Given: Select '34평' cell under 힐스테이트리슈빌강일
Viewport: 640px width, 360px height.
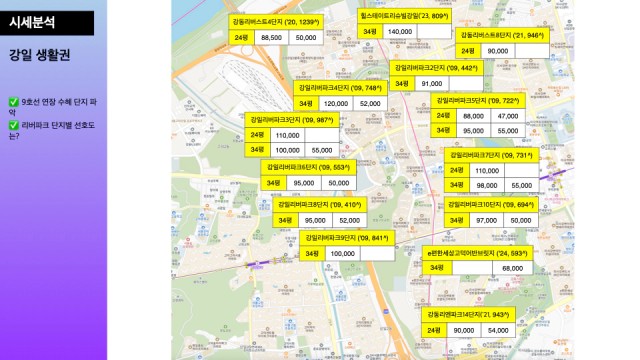Looking at the screenshot, I should pyautogui.click(x=370, y=31).
